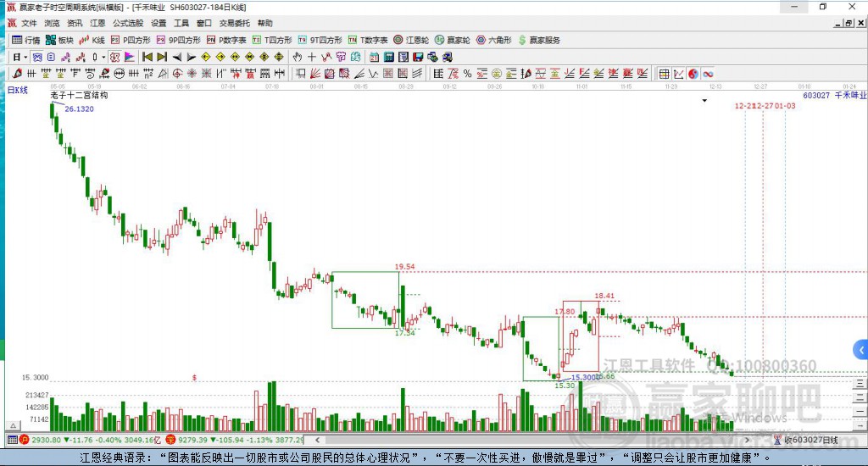Select the crosshair plus cursor tool
The width and height of the screenshot is (868, 466).
[312, 57]
